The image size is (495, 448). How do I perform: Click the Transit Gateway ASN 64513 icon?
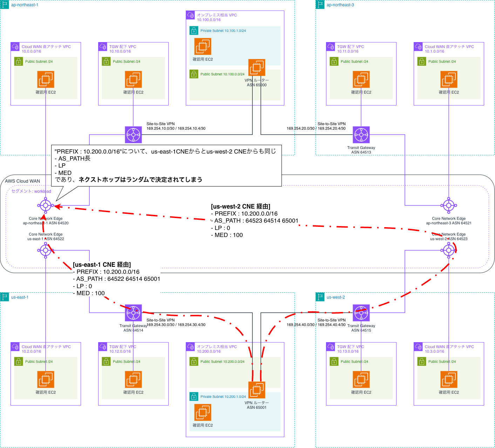tap(361, 135)
